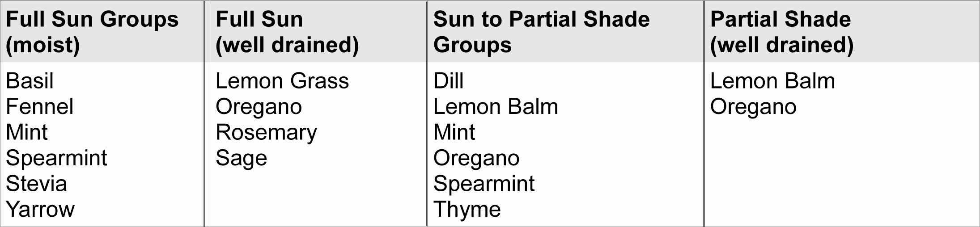Select Lemon Balm under Partial Shade (well drained)
Image resolution: width=980 pixels, height=227 pixels.
click(772, 81)
